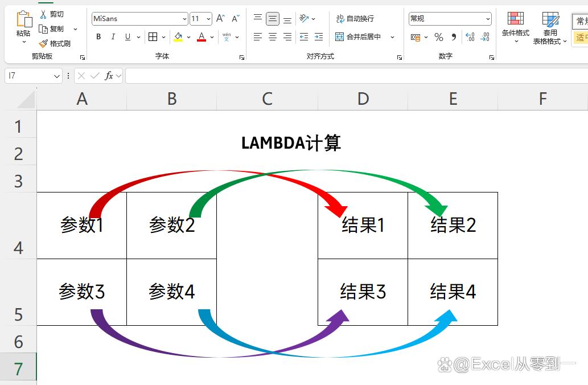This screenshot has height=385, width=588.
Task: Click the decrease decimal icon
Action: coord(485,37)
